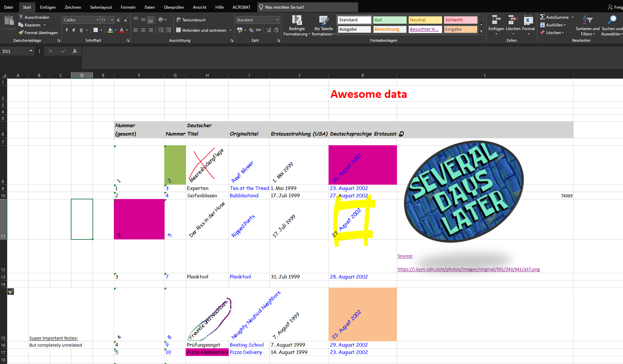The height and width of the screenshot is (364, 623).
Task: Expand the Verbinden und zentrieren dropdown arrow
Action: tap(230, 30)
